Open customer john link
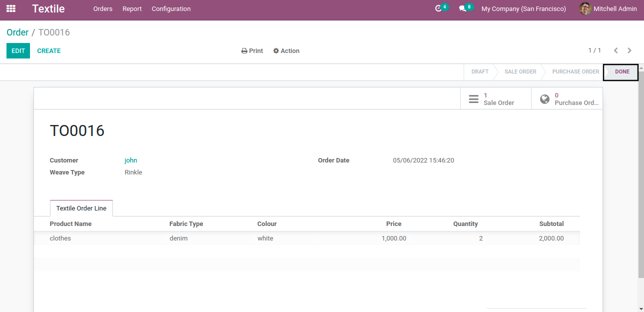The width and height of the screenshot is (644, 312). [131, 160]
